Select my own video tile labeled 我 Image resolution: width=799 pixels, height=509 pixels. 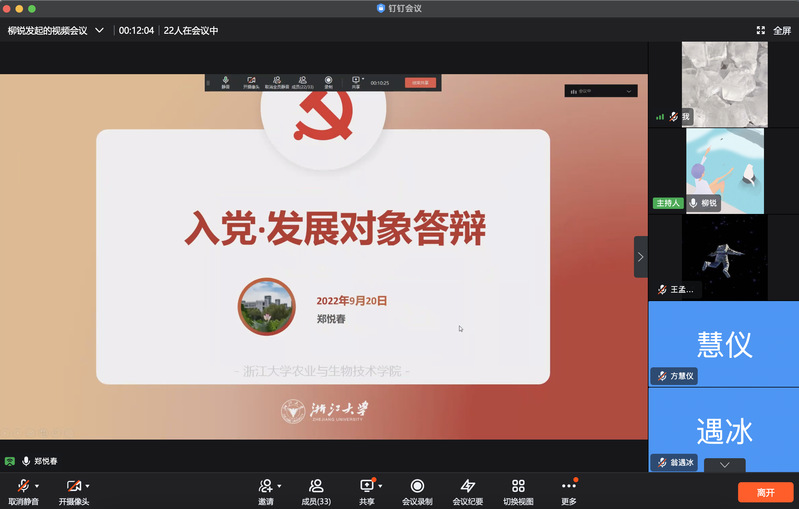coord(725,84)
